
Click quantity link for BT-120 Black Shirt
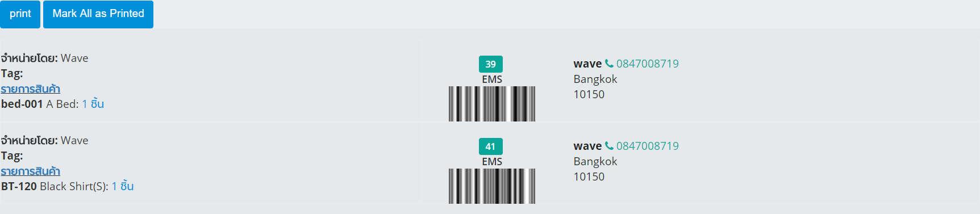pos(123,186)
